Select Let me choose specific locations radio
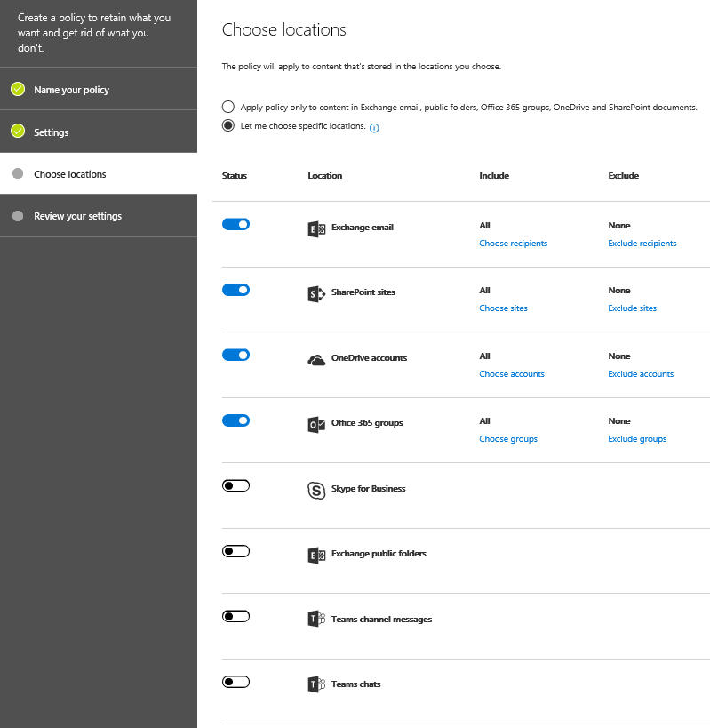The image size is (710, 728). (x=227, y=125)
